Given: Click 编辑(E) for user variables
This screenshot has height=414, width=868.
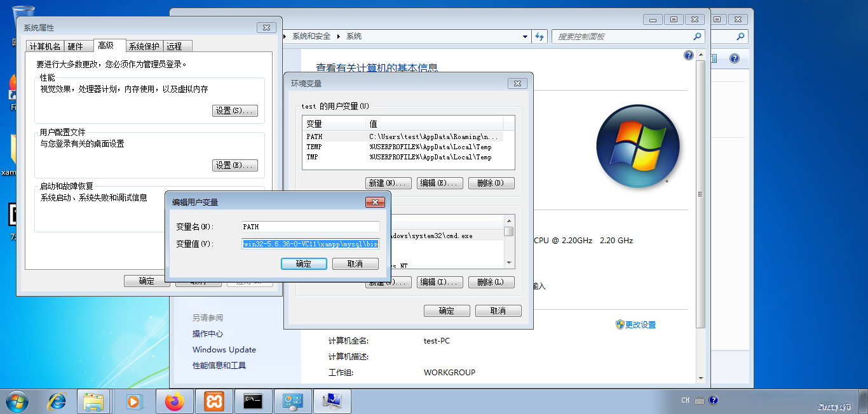Looking at the screenshot, I should pos(440,183).
